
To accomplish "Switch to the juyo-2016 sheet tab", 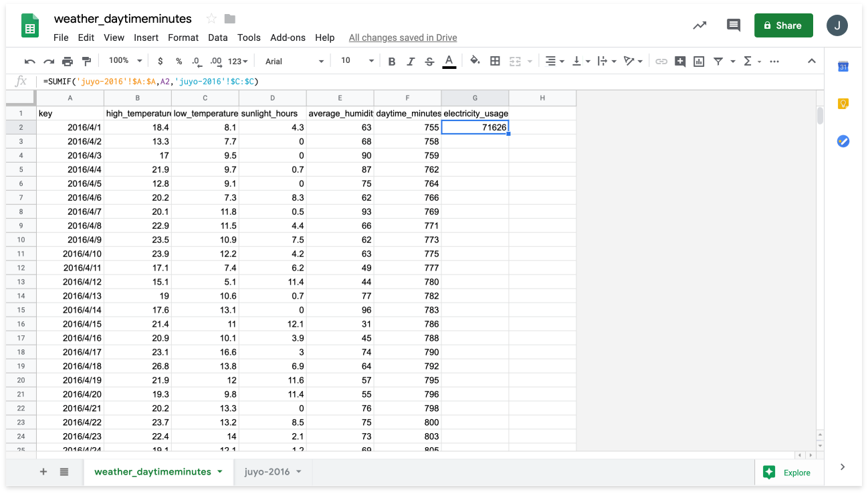I will [x=267, y=471].
